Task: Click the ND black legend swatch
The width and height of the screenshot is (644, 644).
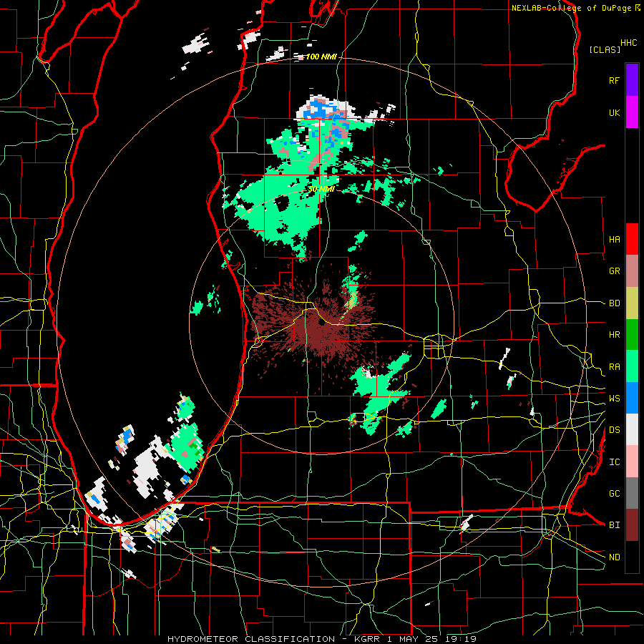Action: point(632,557)
